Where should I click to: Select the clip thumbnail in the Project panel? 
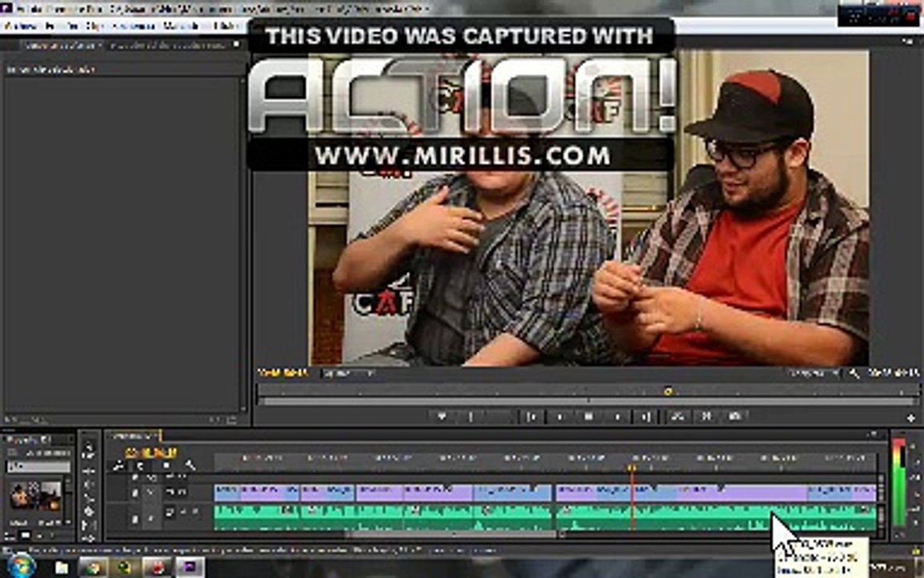pos(35,496)
